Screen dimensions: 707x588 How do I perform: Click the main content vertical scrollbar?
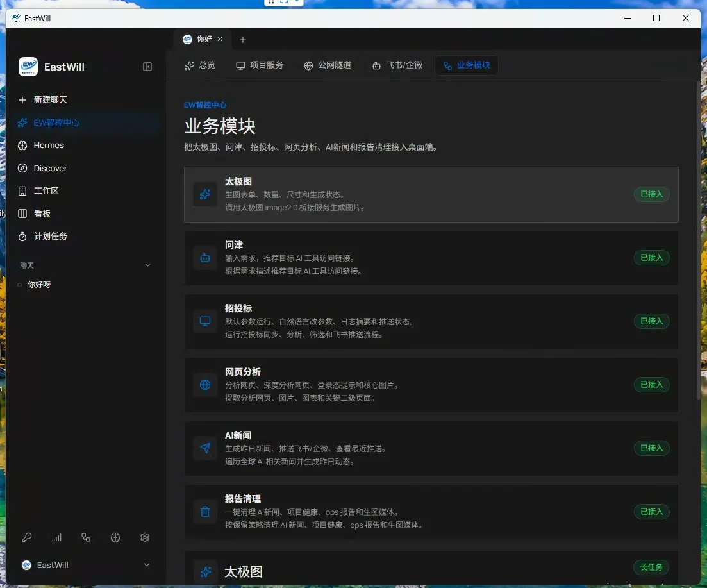tap(699, 241)
